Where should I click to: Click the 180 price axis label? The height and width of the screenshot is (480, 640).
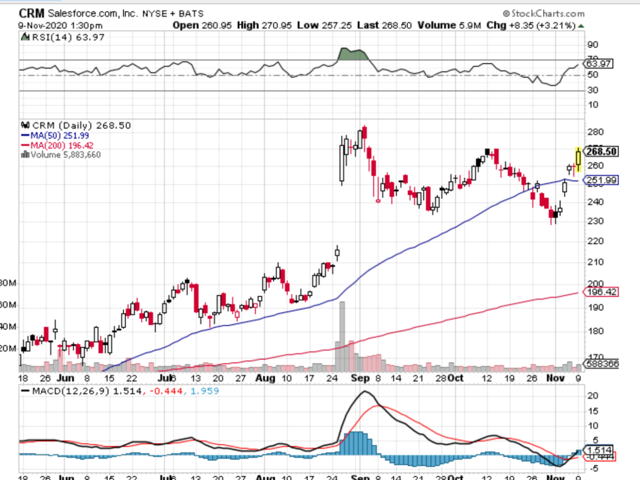595,331
